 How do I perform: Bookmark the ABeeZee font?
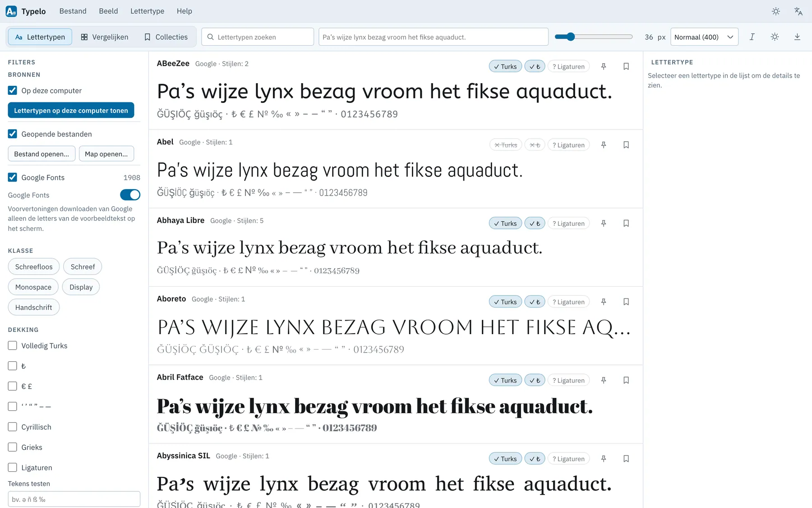click(626, 66)
